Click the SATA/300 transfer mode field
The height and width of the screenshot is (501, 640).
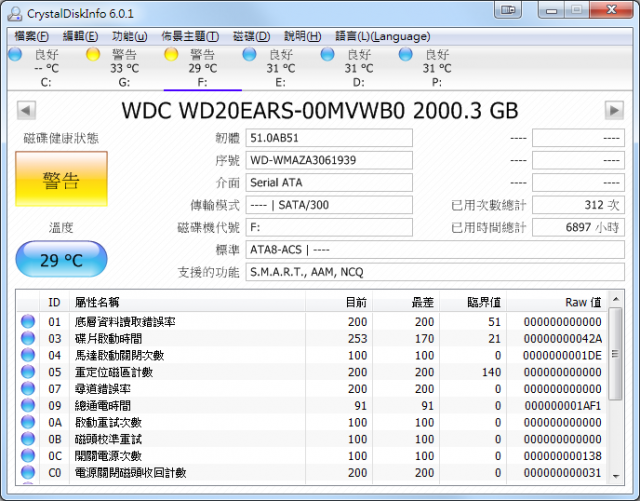329,205
